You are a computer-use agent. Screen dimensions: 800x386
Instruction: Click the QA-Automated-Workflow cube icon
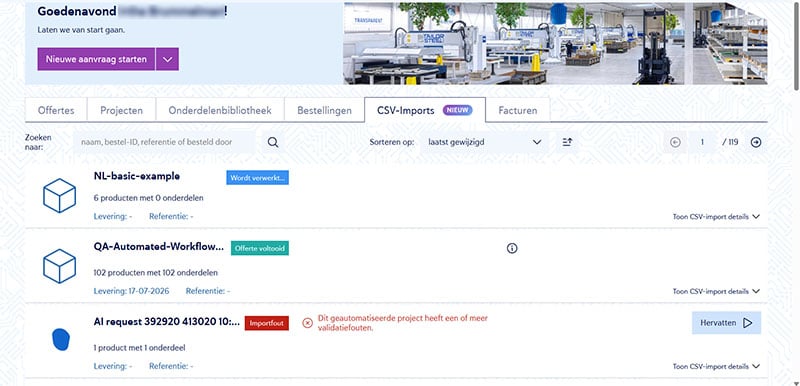coord(60,266)
